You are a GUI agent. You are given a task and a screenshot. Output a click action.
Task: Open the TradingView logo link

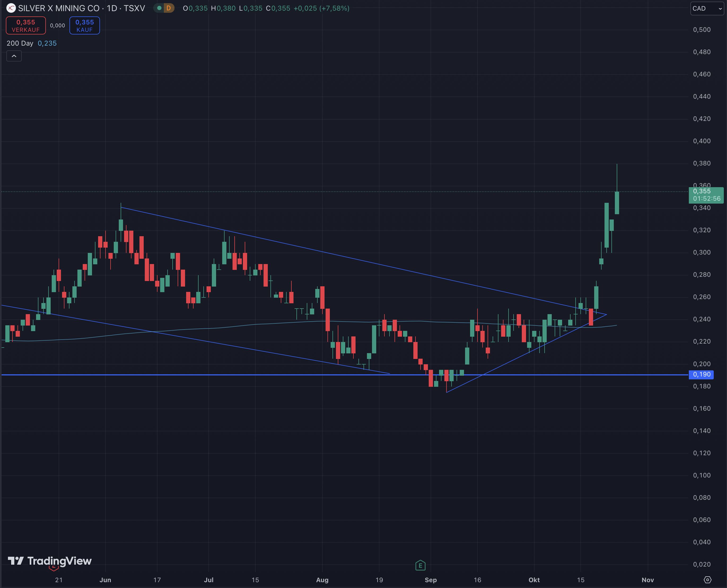point(50,561)
